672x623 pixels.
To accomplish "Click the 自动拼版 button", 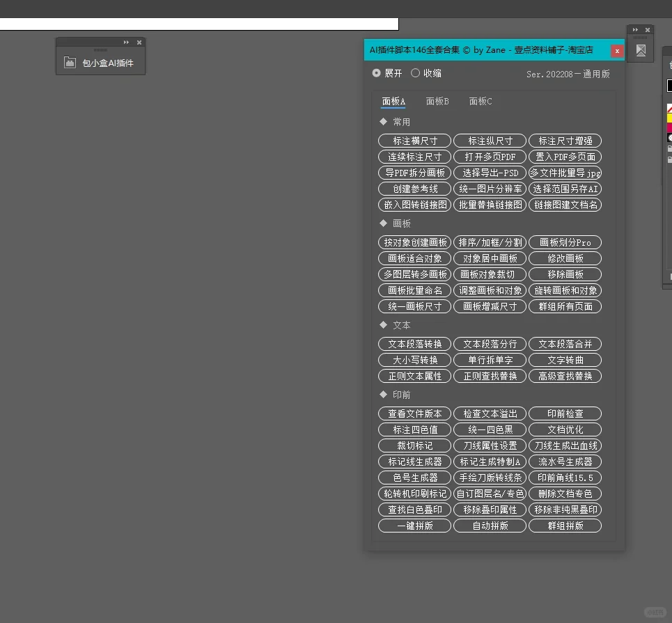I will pyautogui.click(x=490, y=526).
